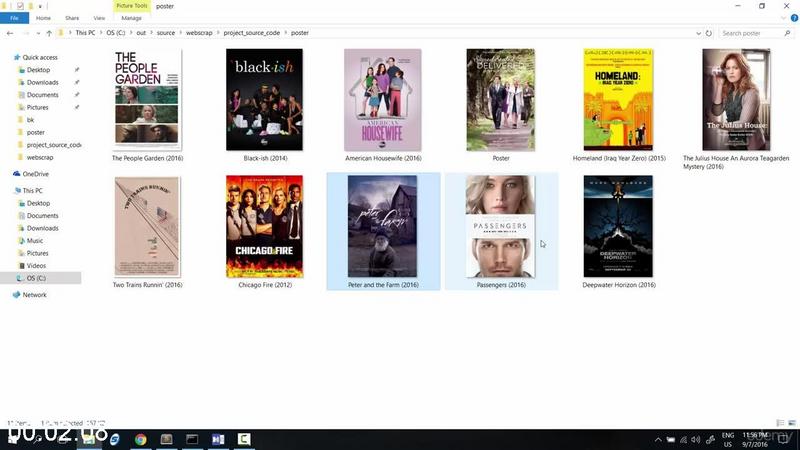Open the View ribbon tab
This screenshot has width=800, height=450.
coord(99,18)
